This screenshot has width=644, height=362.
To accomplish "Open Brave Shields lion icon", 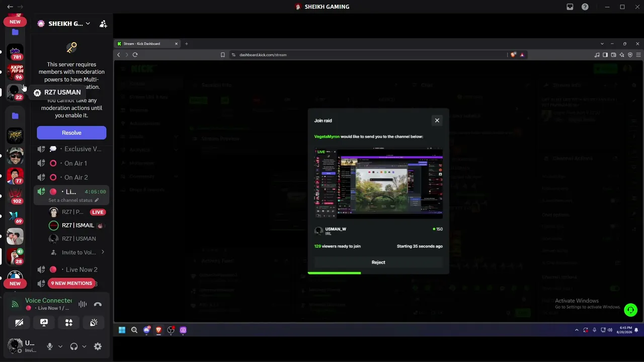I will point(513,55).
